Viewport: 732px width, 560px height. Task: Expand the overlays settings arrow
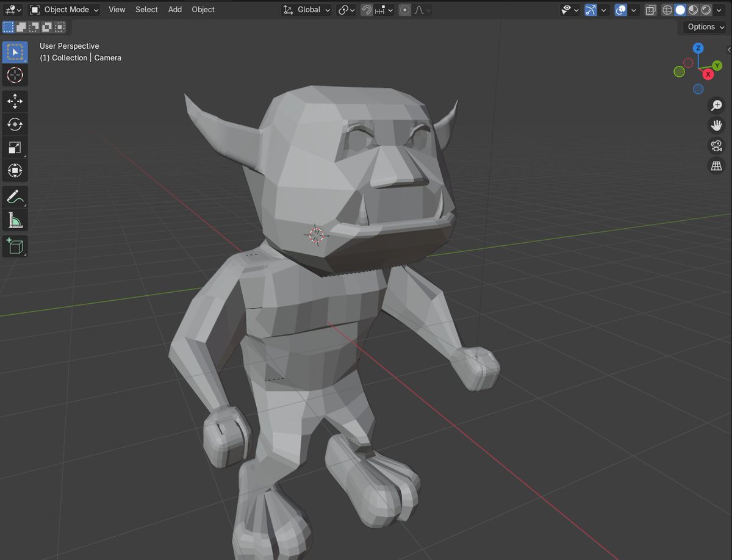coord(634,10)
